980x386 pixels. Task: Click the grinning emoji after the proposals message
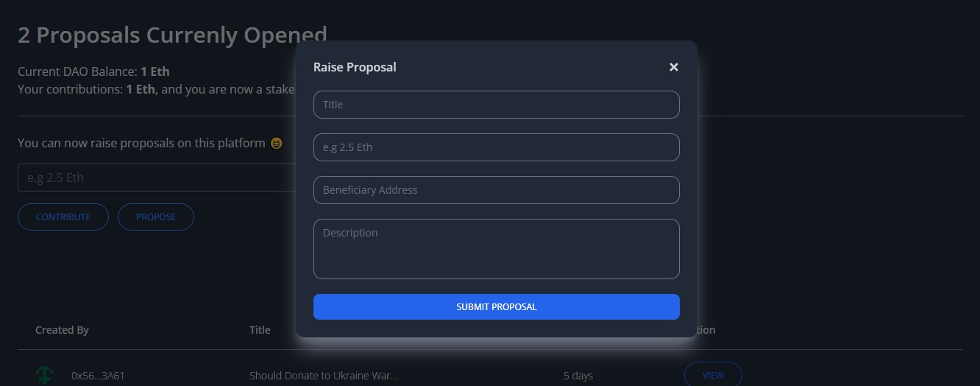pos(277,143)
